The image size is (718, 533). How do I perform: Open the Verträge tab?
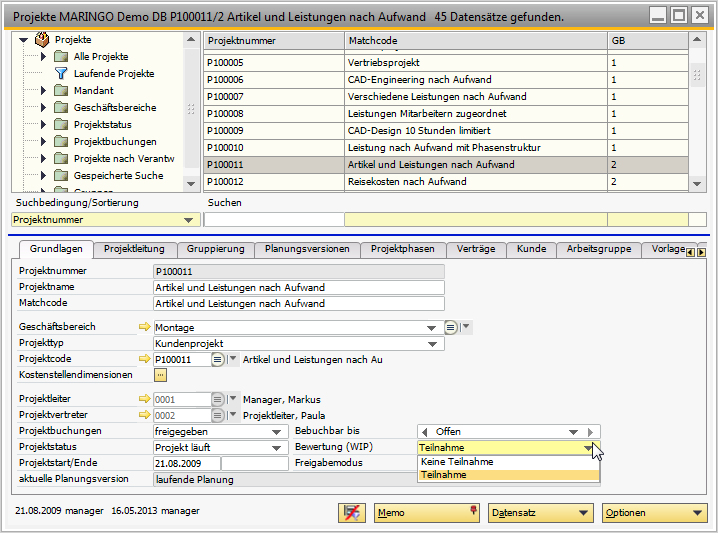pos(474,249)
